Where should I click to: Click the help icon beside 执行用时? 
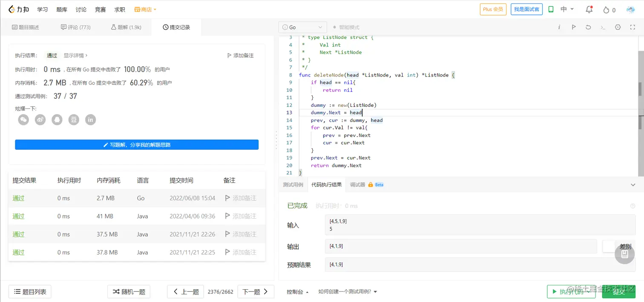(632, 206)
